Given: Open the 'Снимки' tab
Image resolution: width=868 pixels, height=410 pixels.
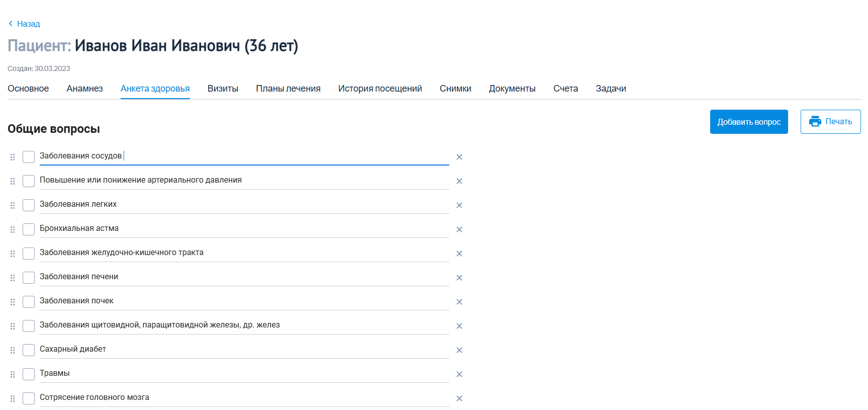Looking at the screenshot, I should click(x=455, y=89).
